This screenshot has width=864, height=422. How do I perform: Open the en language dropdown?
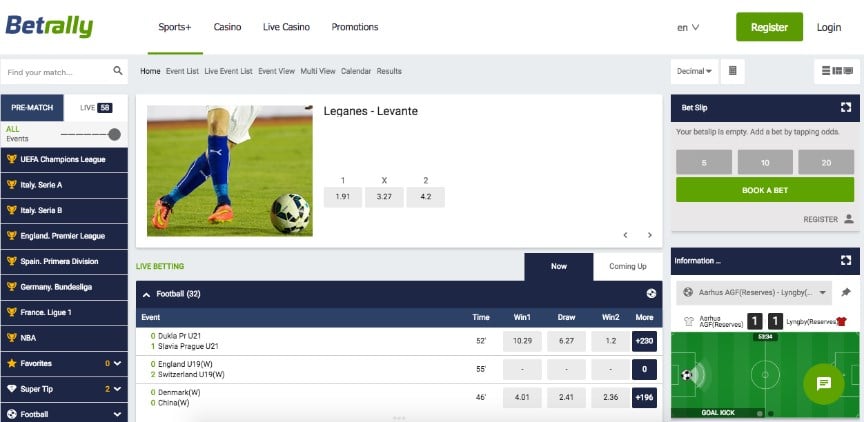688,27
